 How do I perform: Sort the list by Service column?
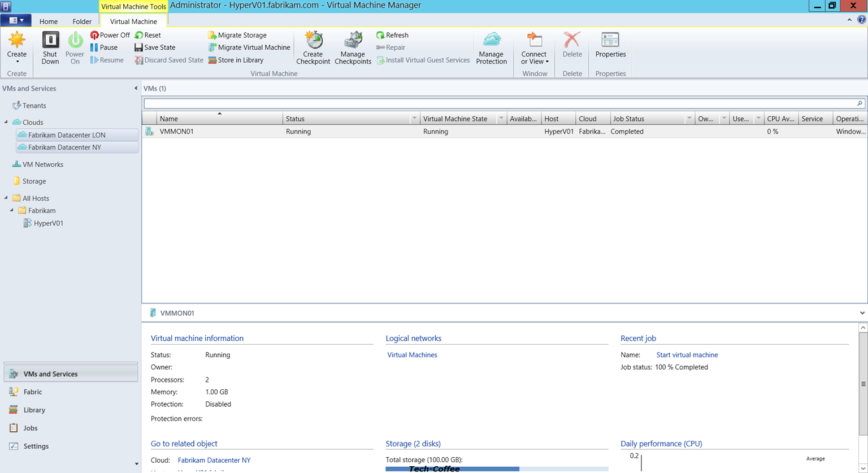pos(815,119)
